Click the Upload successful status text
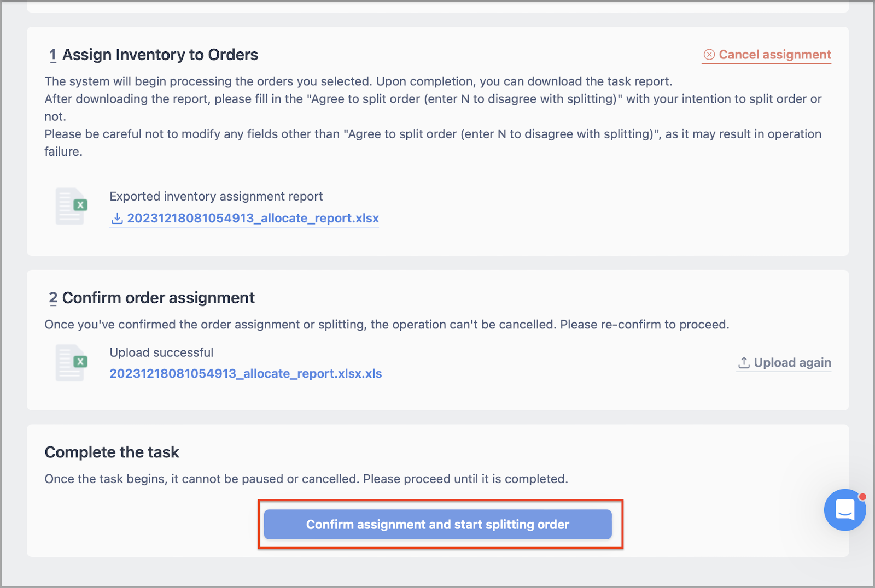 click(x=161, y=352)
